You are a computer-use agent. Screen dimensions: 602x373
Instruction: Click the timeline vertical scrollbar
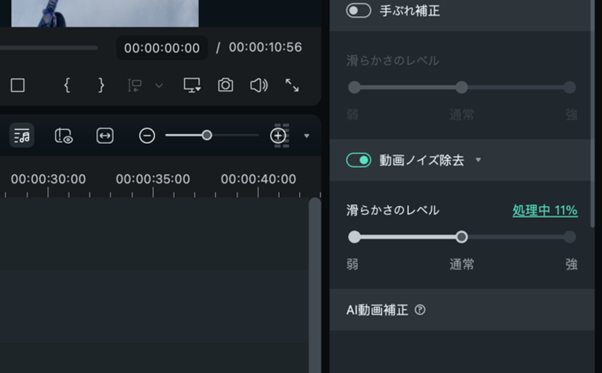click(315, 285)
